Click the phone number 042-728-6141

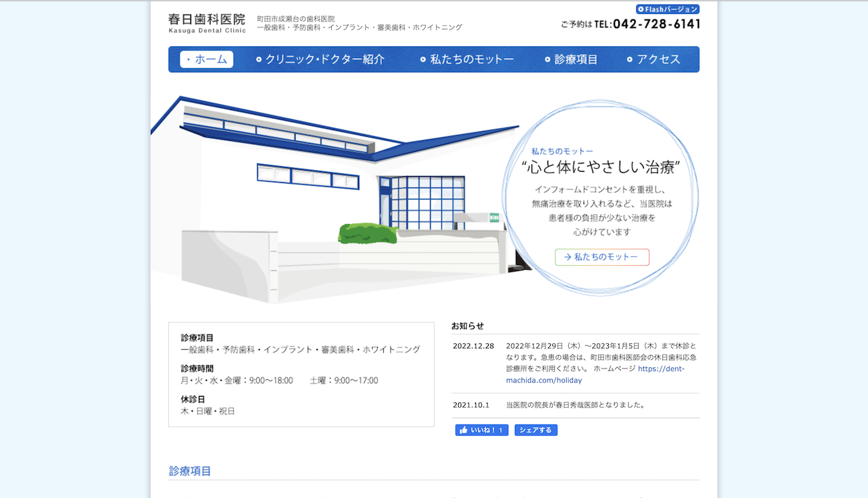(x=656, y=24)
